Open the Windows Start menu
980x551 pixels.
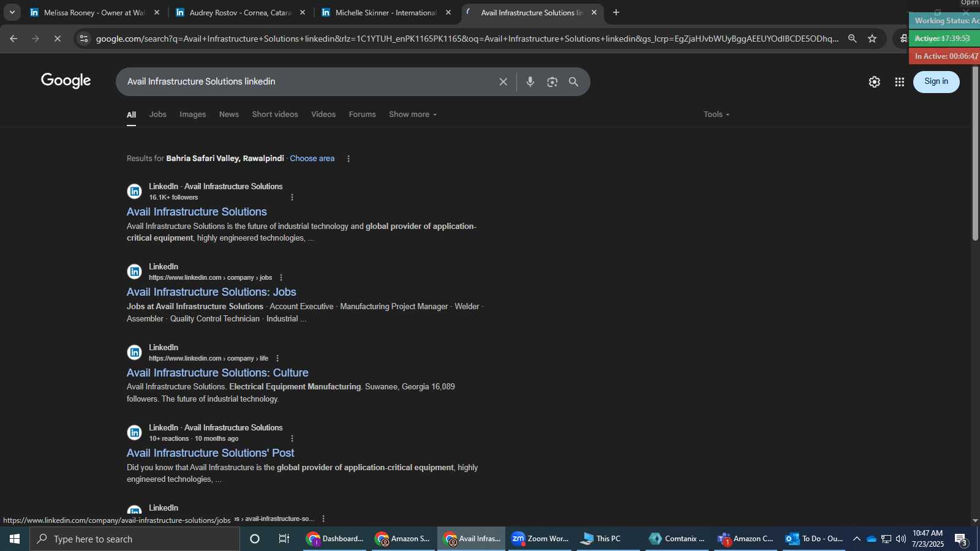tap(15, 539)
